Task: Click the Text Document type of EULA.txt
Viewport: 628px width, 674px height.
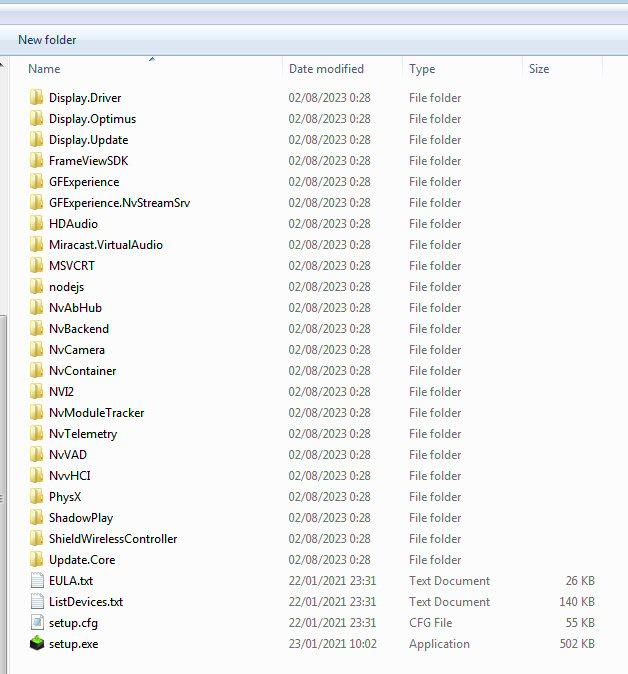Action: click(449, 581)
